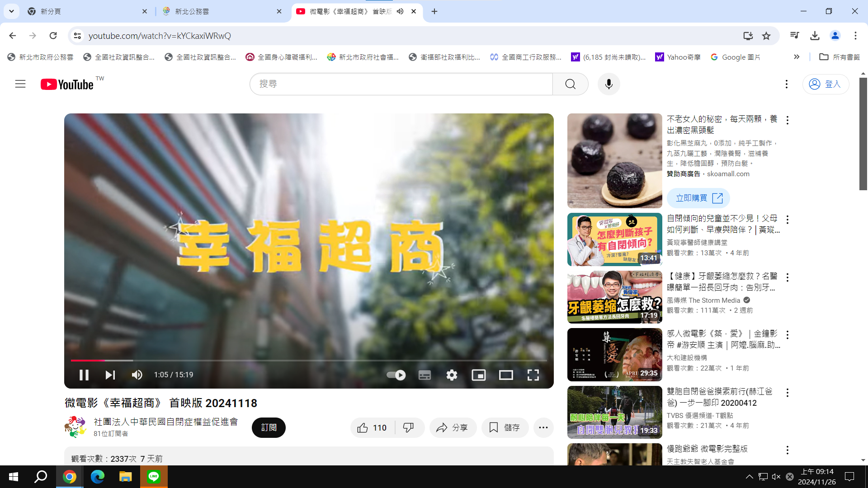The height and width of the screenshot is (488, 868).
Task: Share the video with 分享
Action: pos(453,427)
